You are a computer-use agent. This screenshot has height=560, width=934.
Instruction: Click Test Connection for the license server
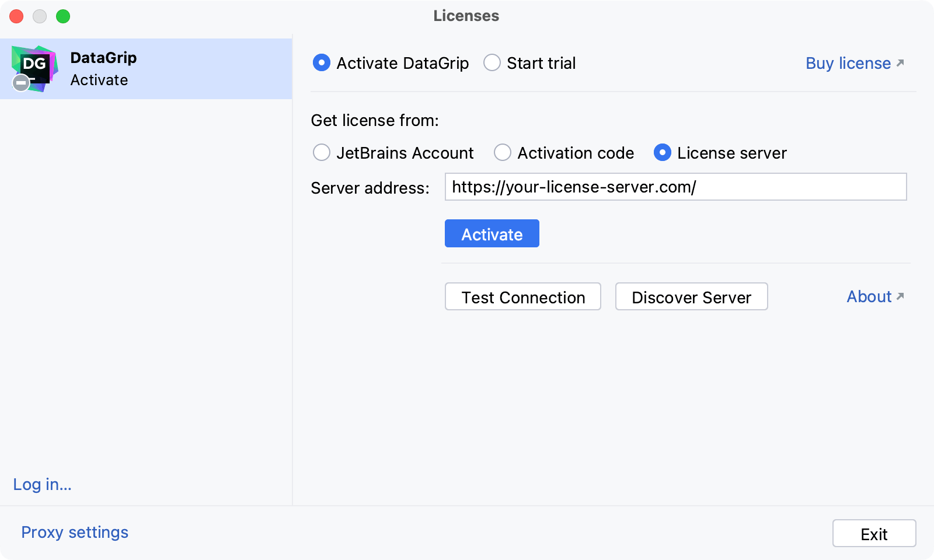point(522,297)
